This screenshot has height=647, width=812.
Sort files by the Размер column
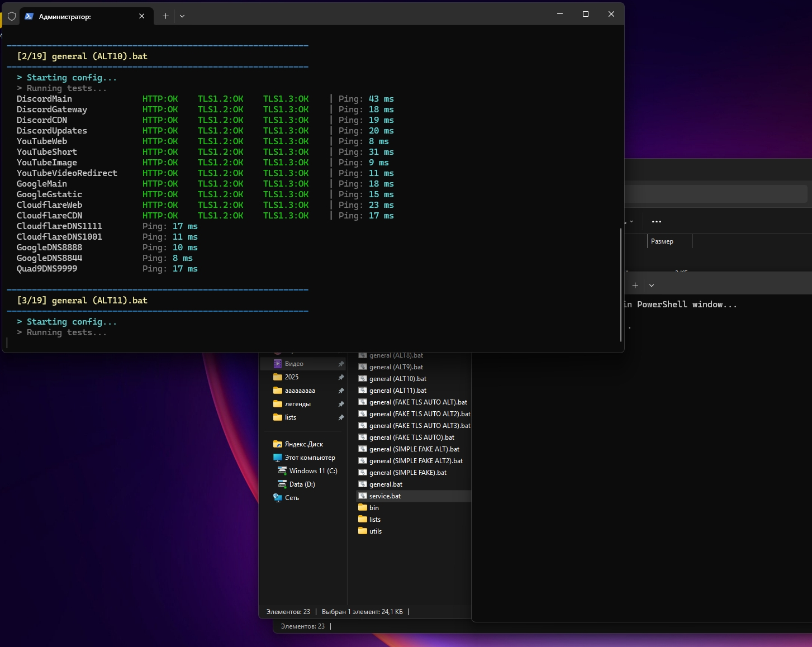tap(662, 241)
